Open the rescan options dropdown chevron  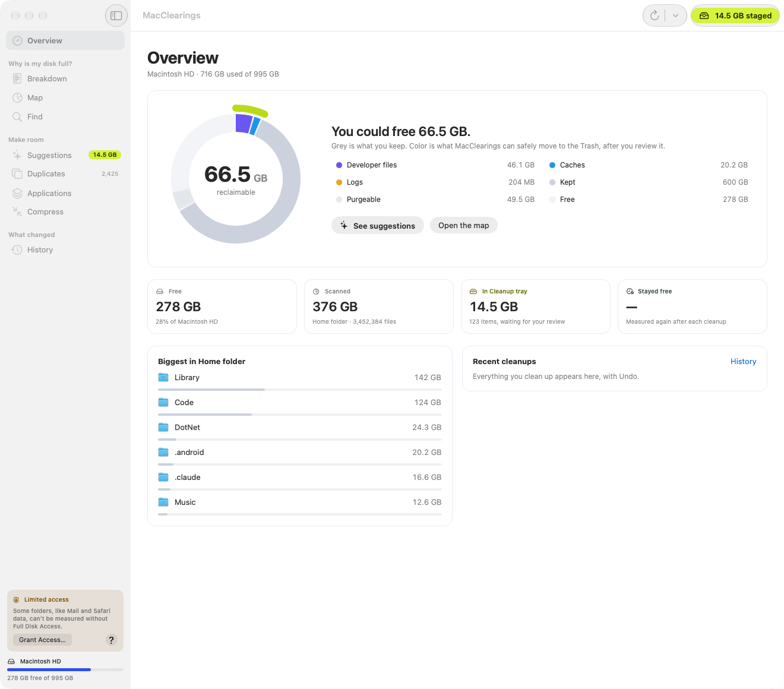675,15
